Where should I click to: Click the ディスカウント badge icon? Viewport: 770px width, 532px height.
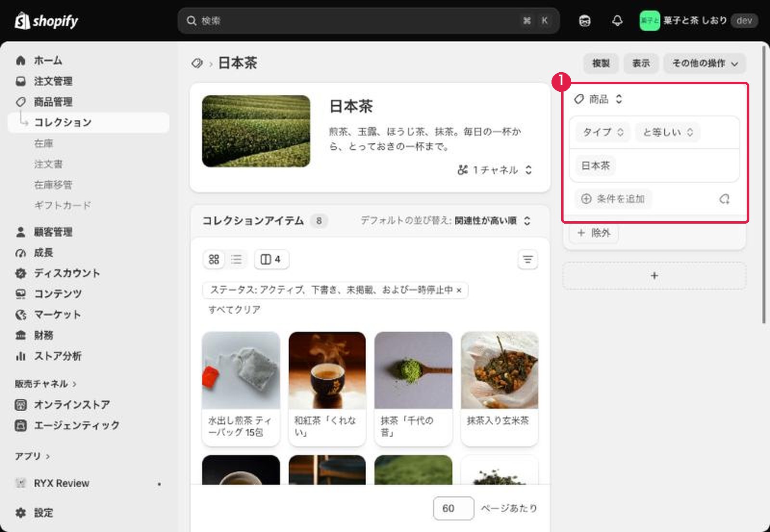point(21,273)
